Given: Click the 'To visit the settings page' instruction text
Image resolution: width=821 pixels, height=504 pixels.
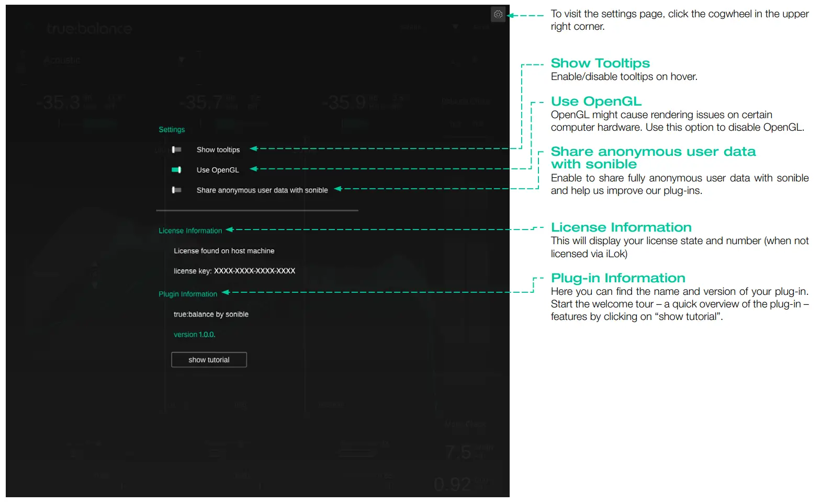Looking at the screenshot, I should point(680,20).
